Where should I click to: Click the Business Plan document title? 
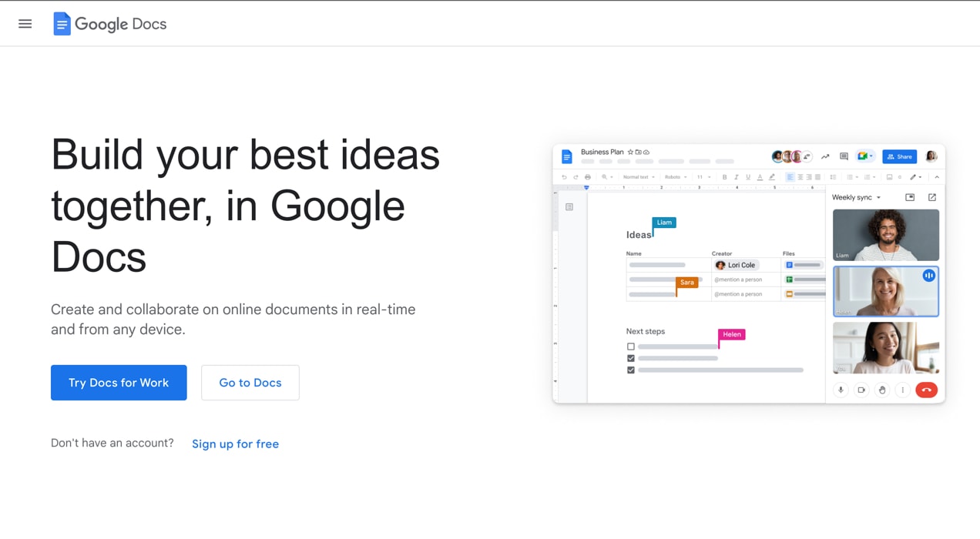[x=602, y=152]
